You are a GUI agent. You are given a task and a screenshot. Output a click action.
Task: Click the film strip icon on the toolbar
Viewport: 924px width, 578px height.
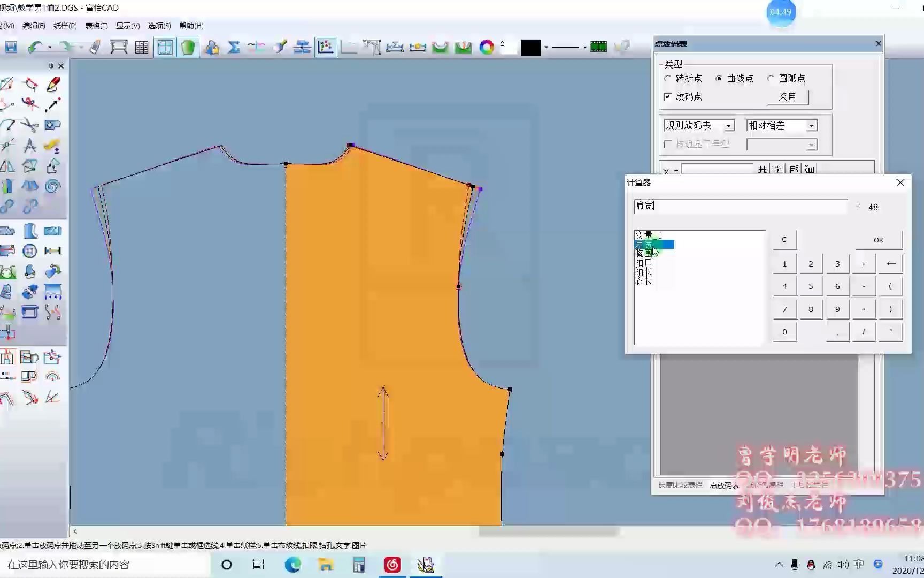598,47
